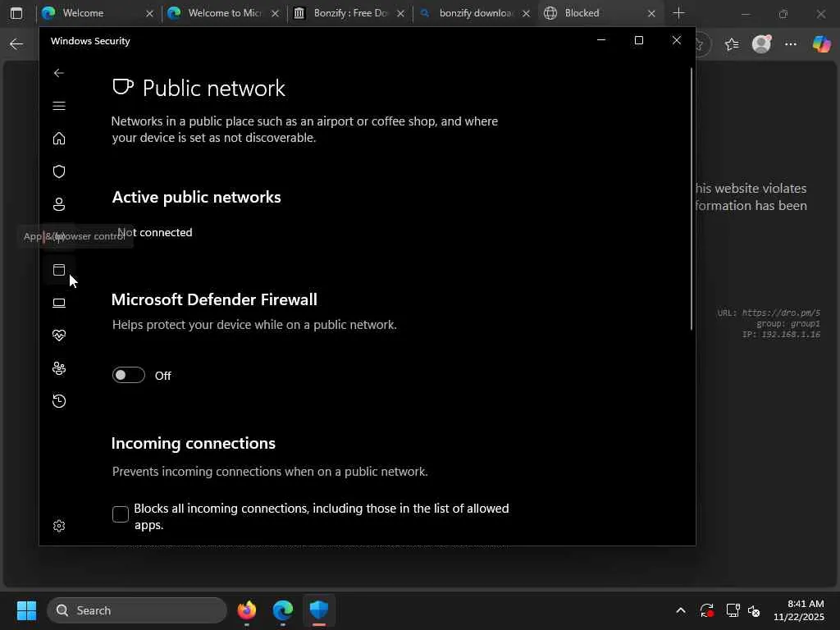Open the clock showing 8:41 AM
The image size is (840, 630).
tap(798, 610)
